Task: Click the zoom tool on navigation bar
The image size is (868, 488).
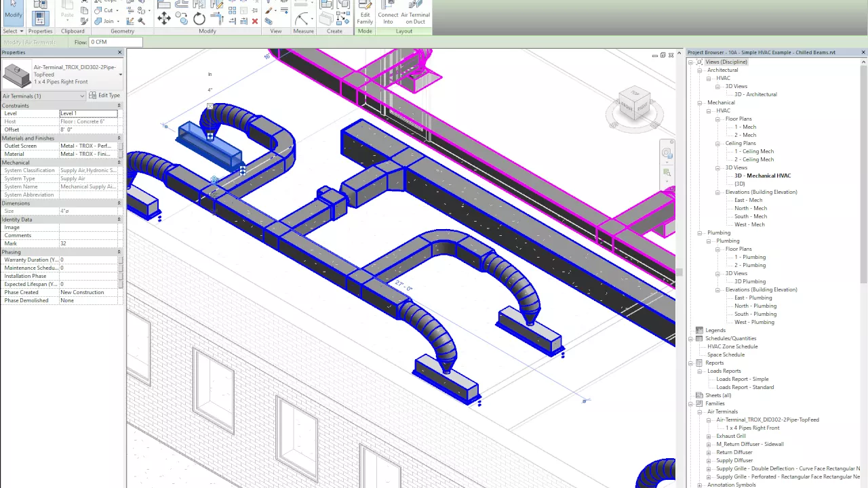Action: tap(667, 173)
